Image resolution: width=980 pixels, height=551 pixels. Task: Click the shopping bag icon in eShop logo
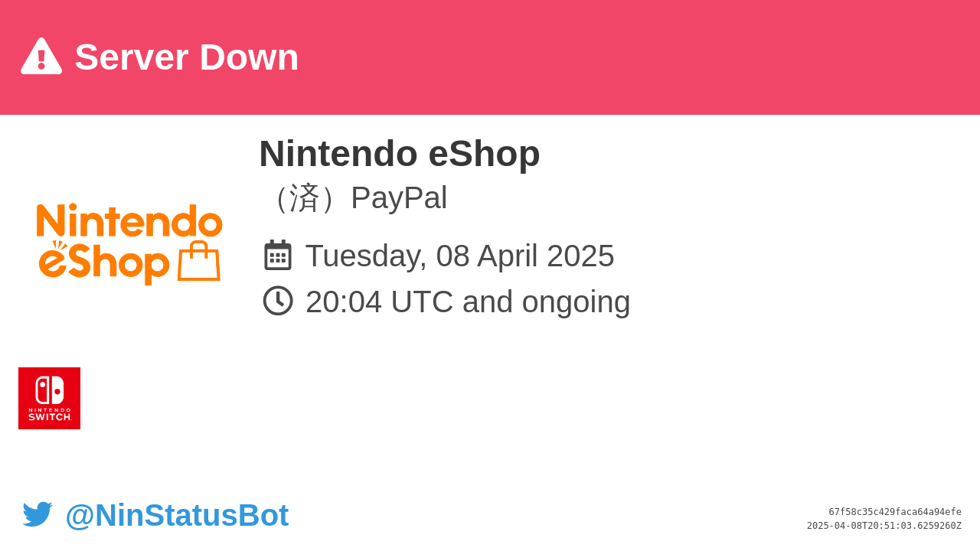[199, 261]
